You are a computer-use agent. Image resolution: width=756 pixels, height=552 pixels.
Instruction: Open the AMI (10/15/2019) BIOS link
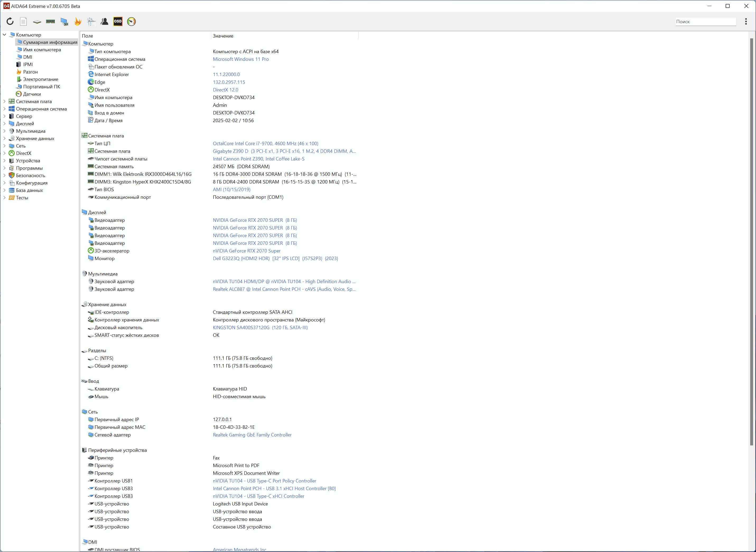click(x=232, y=190)
